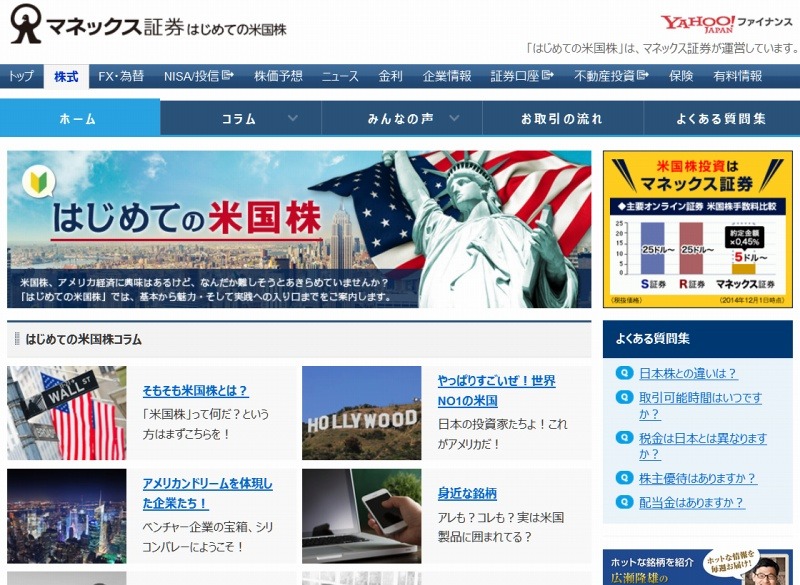This screenshot has height=585, width=800.
Task: Click the Q icon beside 日本株との違いは？
Action: [x=624, y=373]
